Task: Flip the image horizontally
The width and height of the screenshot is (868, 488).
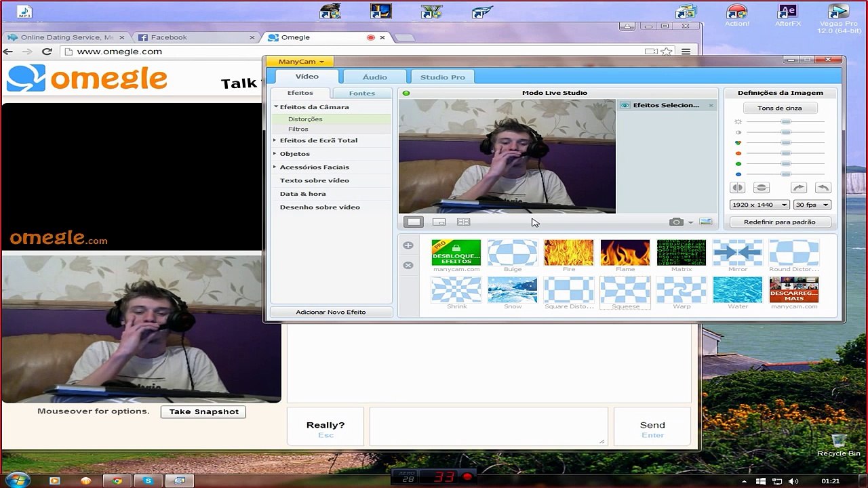Action: click(738, 188)
